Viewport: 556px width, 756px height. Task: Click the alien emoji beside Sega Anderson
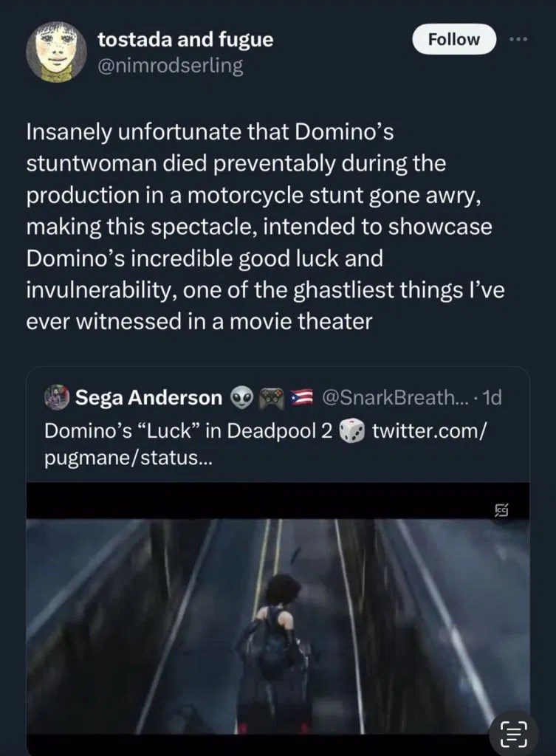click(x=241, y=399)
